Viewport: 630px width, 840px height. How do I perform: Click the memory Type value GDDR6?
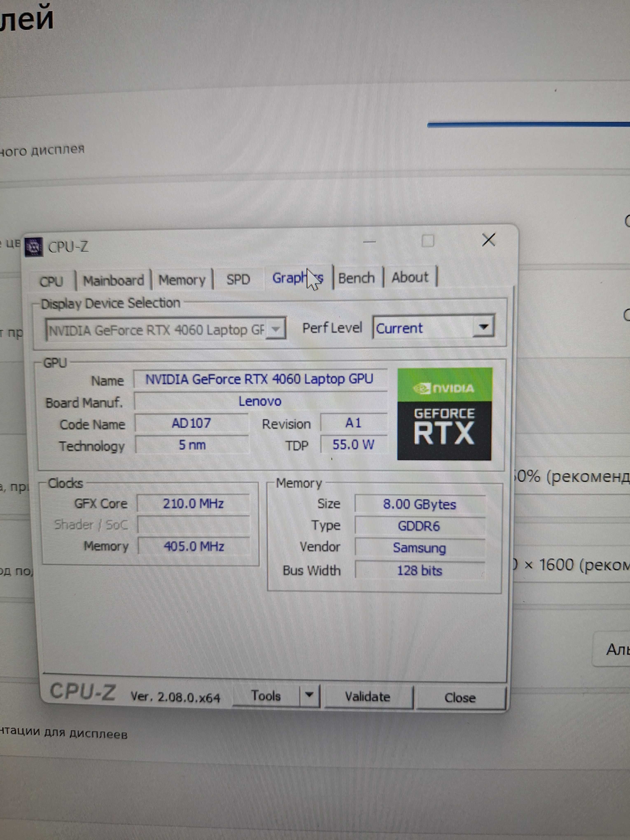419,526
